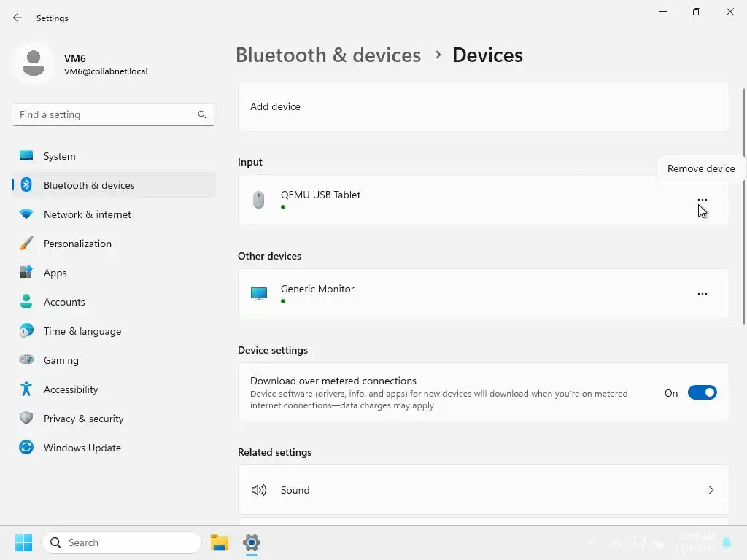
Task: Select the Gaming controller icon
Action: pos(26,359)
